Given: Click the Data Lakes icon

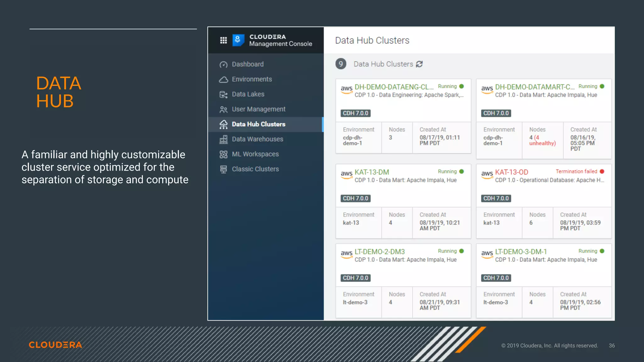Looking at the screenshot, I should pyautogui.click(x=223, y=94).
